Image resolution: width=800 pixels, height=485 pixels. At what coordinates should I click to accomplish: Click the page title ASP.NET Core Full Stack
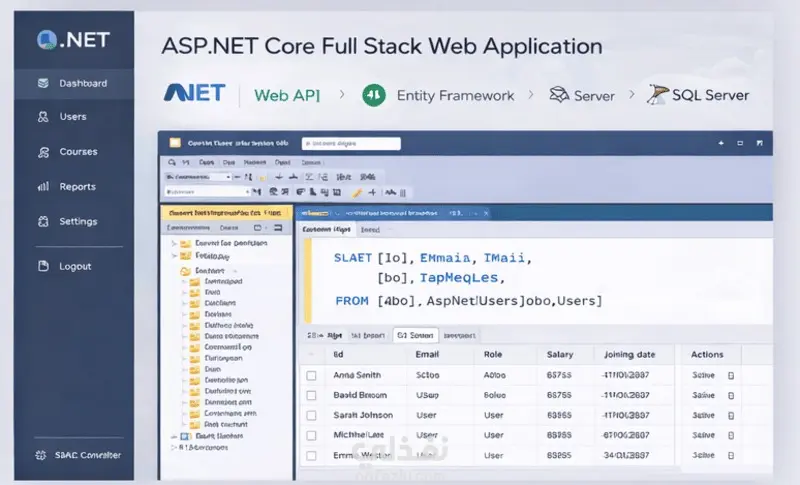(x=382, y=46)
